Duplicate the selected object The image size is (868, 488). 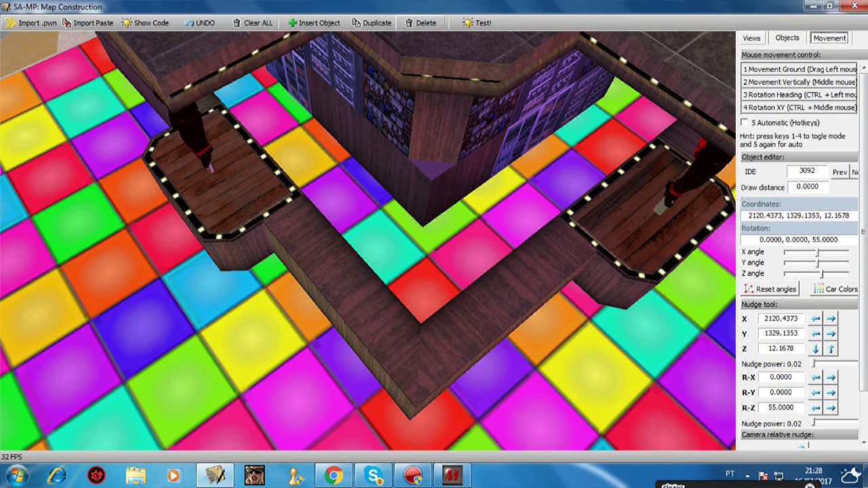click(x=372, y=22)
